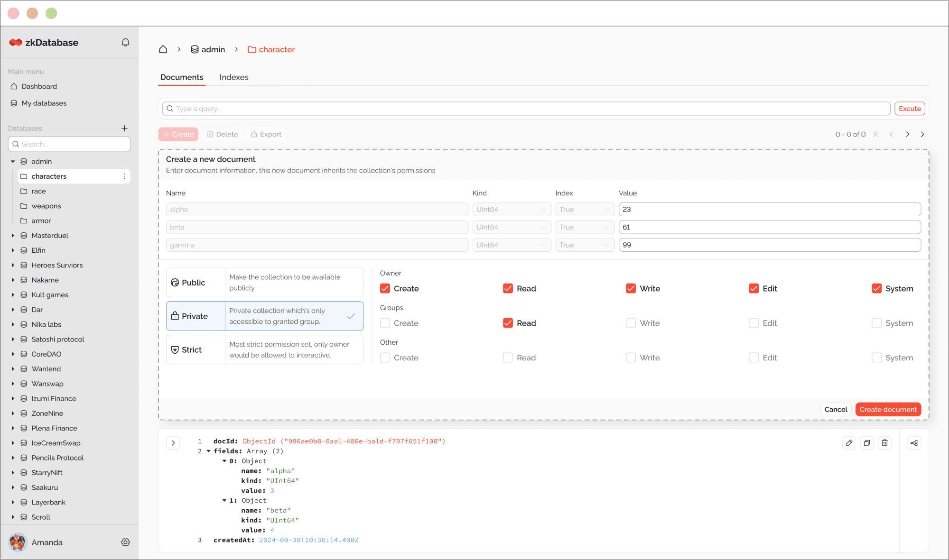Open the characters collection options menu

coord(124,176)
